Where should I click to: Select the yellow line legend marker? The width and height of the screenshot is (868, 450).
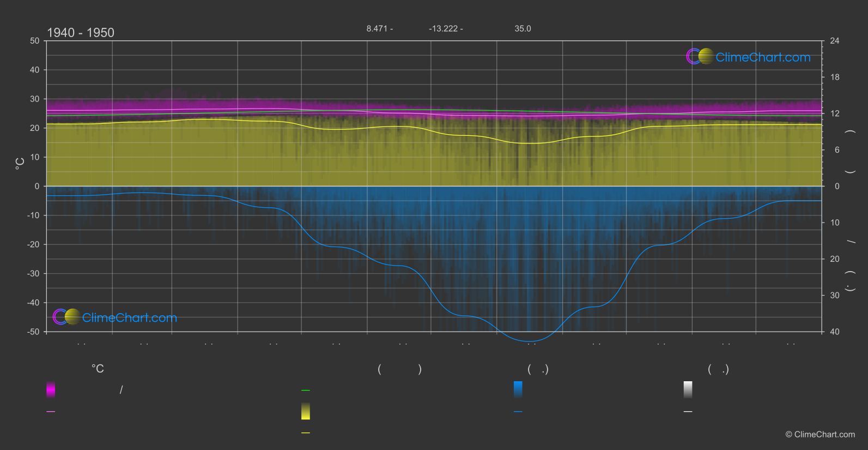pos(306,433)
